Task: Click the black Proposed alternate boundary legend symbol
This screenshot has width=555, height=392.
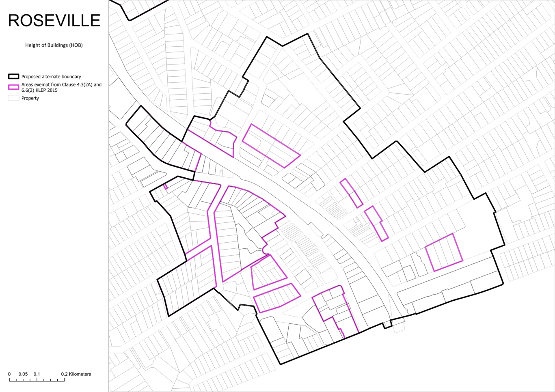Action: pos(13,76)
